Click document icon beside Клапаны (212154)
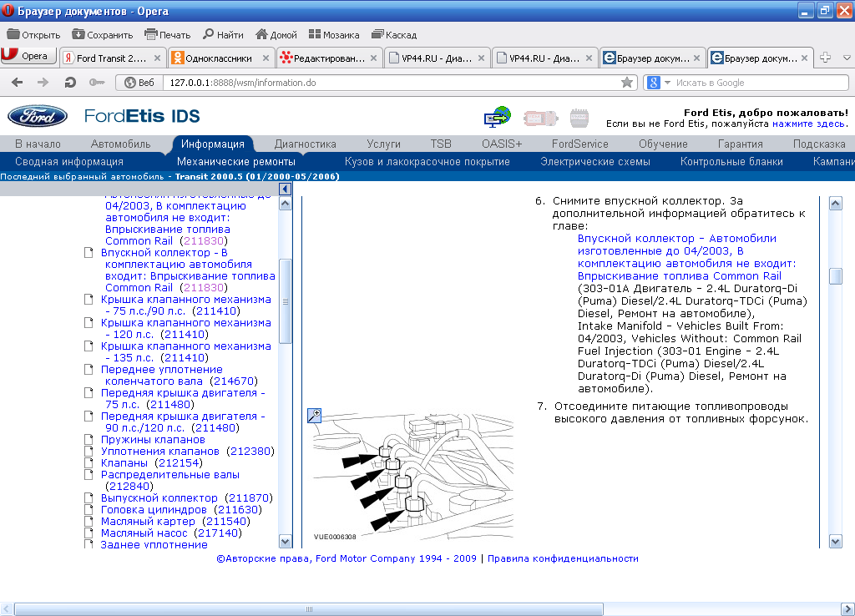This screenshot has height=616, width=855. point(89,462)
